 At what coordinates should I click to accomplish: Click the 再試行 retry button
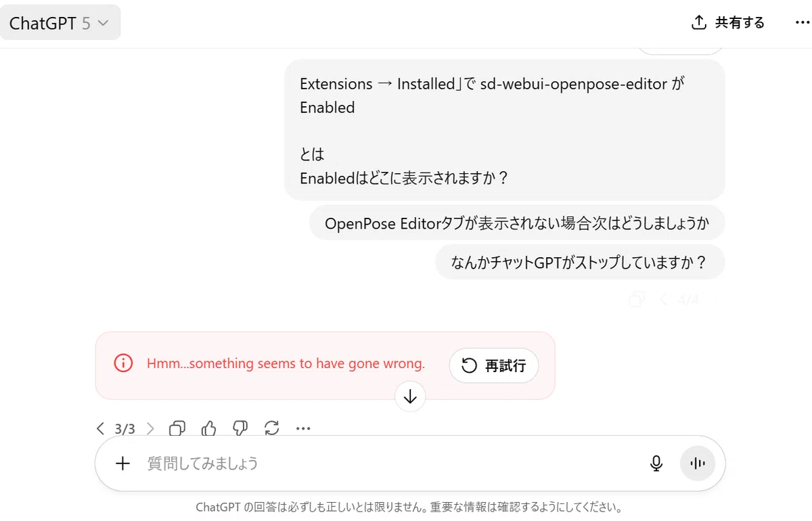(x=494, y=366)
